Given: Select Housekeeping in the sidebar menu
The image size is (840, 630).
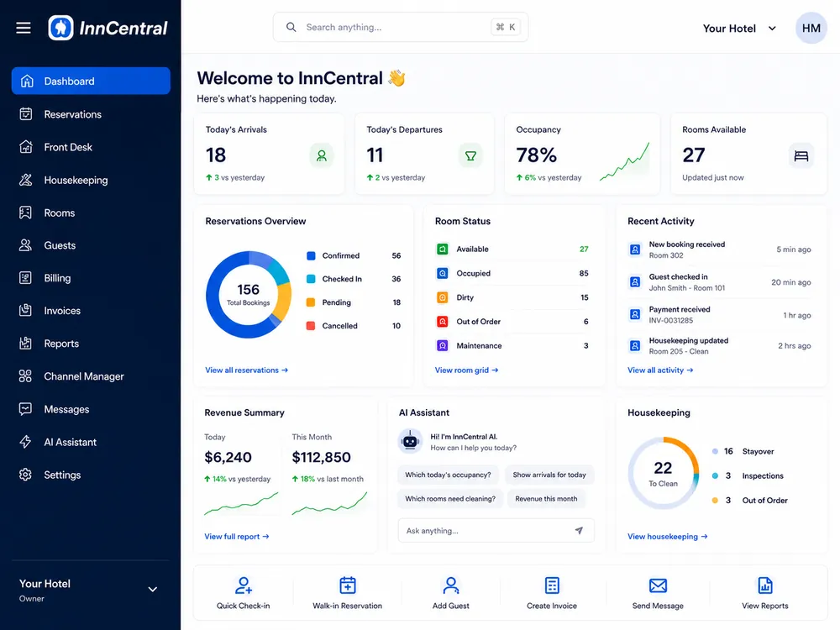Looking at the screenshot, I should tap(91, 180).
